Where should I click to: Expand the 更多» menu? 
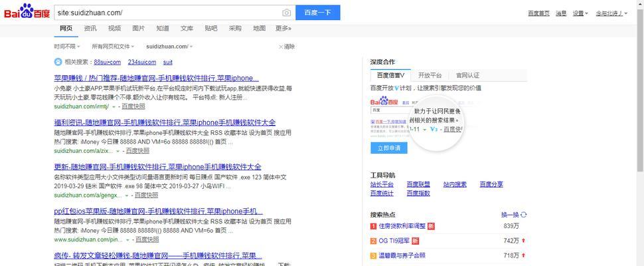click(283, 29)
